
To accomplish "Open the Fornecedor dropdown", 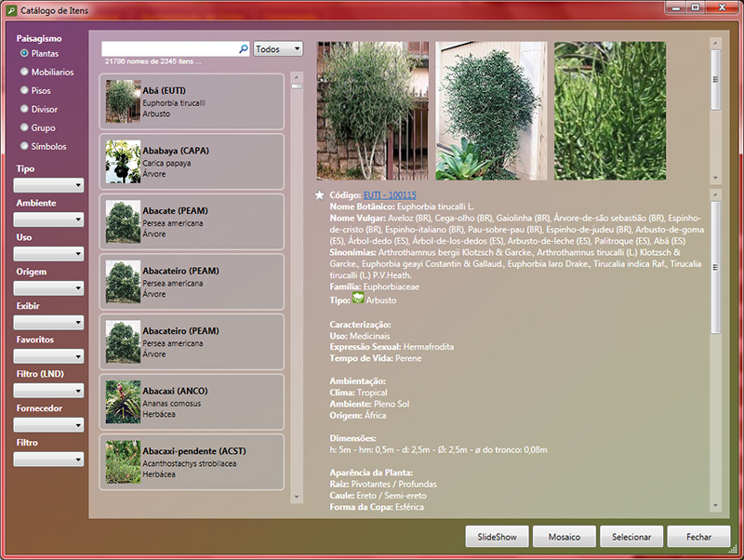I will pyautogui.click(x=49, y=424).
